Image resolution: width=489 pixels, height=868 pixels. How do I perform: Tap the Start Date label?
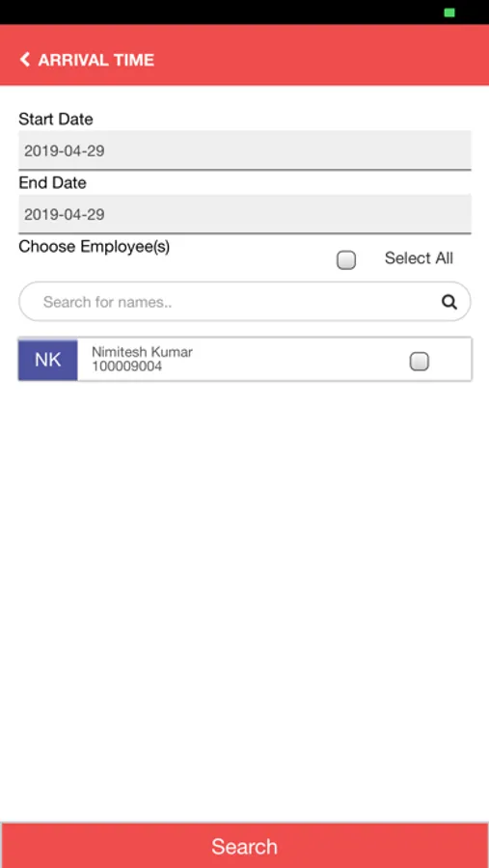56,119
